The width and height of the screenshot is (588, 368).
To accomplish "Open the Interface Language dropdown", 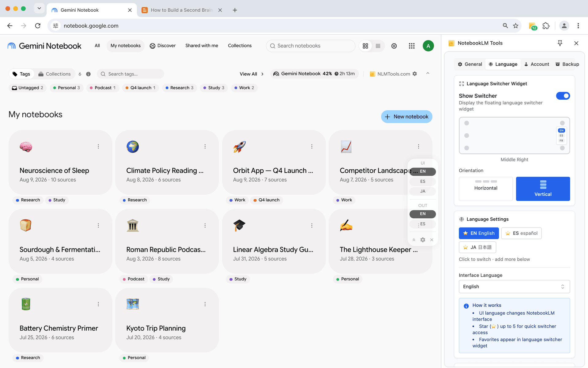I will tap(514, 287).
